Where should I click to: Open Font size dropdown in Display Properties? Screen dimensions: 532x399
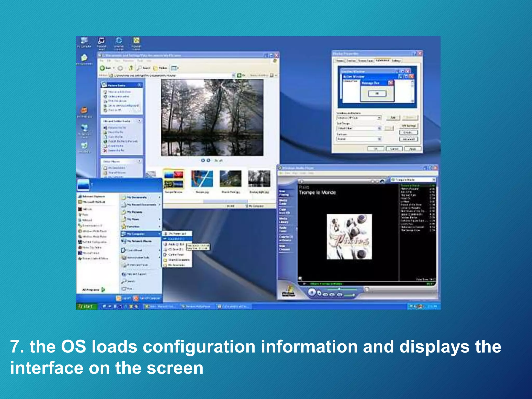359,139
